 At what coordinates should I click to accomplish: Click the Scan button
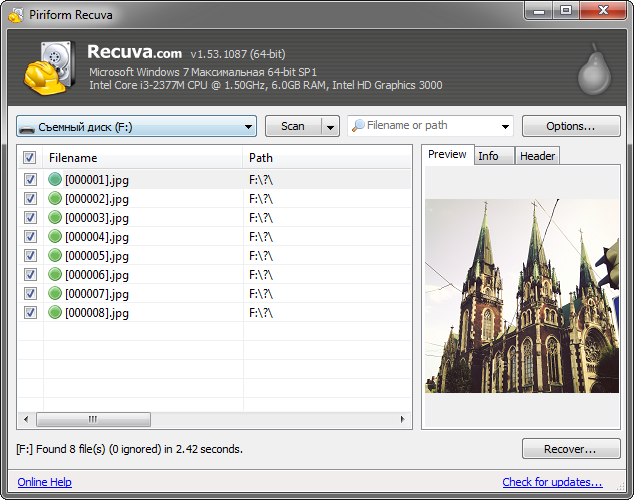293,127
